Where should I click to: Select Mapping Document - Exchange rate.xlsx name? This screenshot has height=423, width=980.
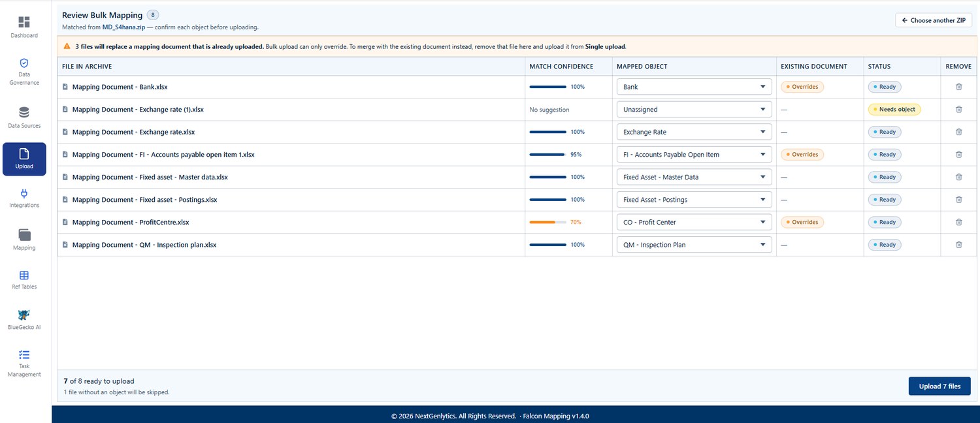(x=133, y=132)
